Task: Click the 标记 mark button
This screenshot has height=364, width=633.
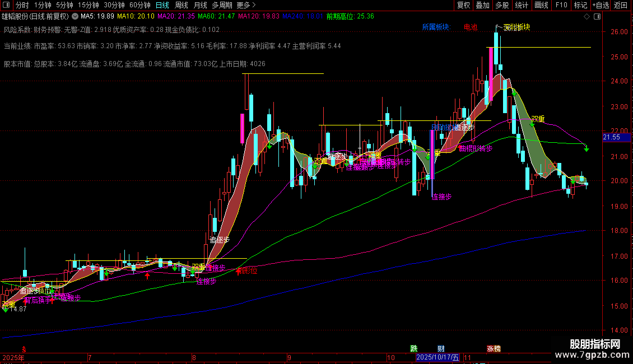Action: [x=580, y=5]
